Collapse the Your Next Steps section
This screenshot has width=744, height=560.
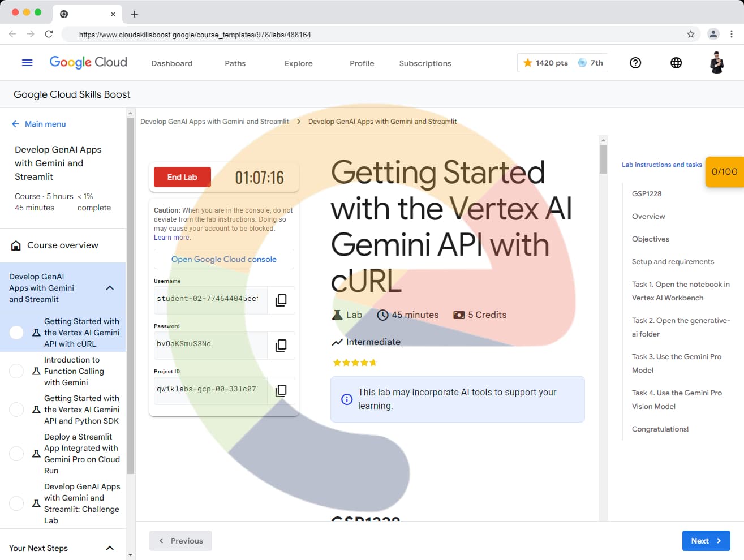(x=110, y=548)
